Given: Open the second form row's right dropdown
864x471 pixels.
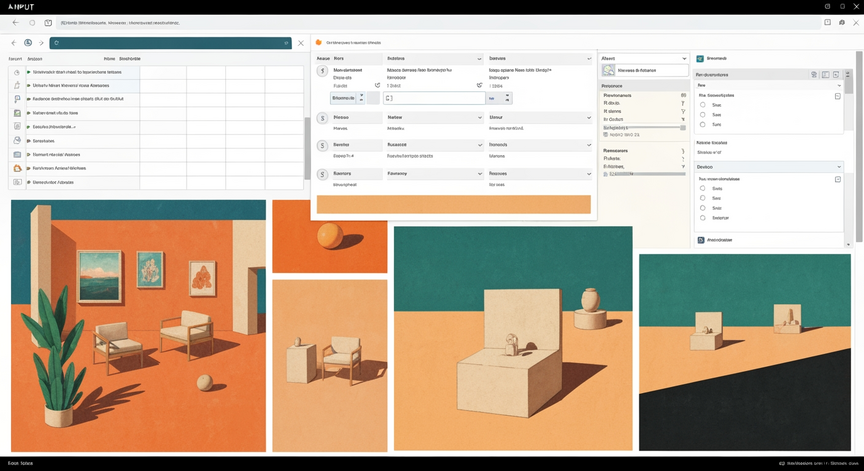Looking at the screenshot, I should point(588,117).
